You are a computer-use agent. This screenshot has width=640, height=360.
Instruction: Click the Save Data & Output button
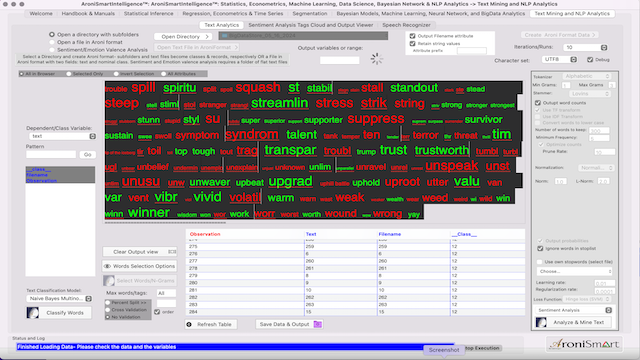(290, 324)
